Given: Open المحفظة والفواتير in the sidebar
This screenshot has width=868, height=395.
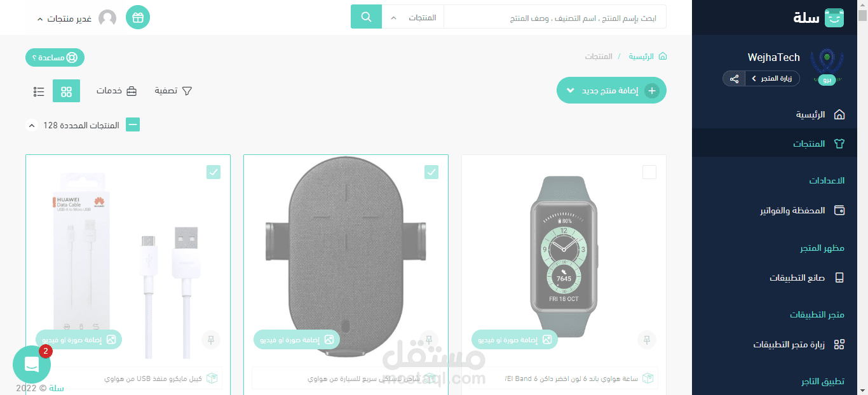Looking at the screenshot, I should tap(803, 210).
